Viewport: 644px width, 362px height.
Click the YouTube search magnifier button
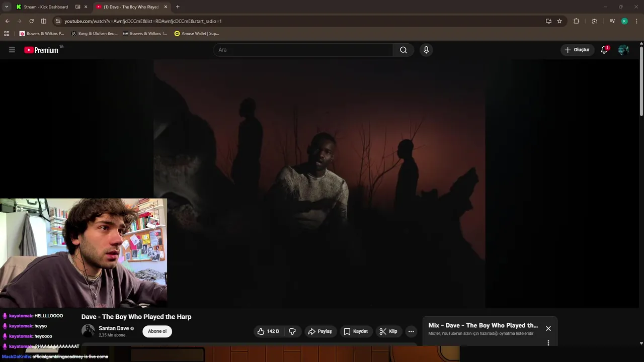click(404, 50)
